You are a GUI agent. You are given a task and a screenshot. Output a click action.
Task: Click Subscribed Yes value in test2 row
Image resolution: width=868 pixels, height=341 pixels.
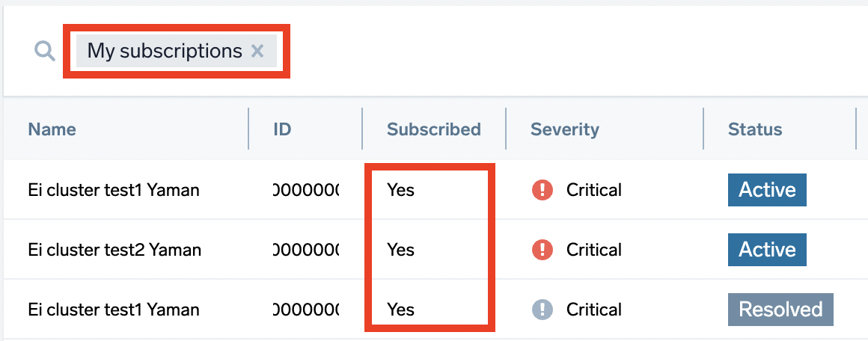point(400,250)
